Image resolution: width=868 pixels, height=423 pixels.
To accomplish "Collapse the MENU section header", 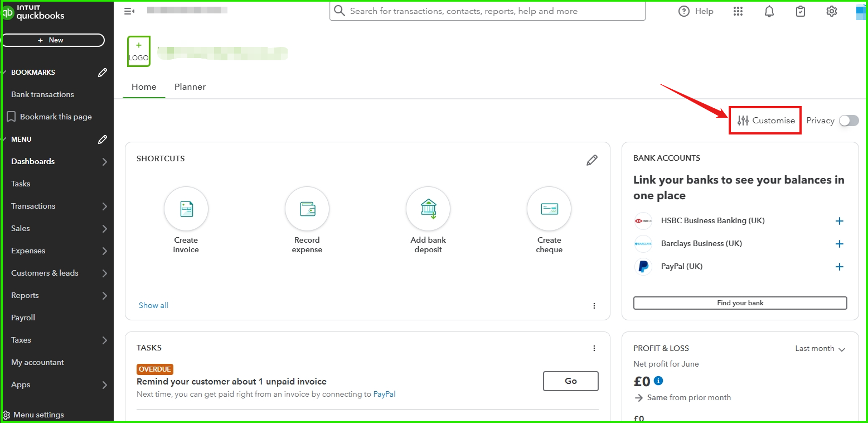I will 21,140.
